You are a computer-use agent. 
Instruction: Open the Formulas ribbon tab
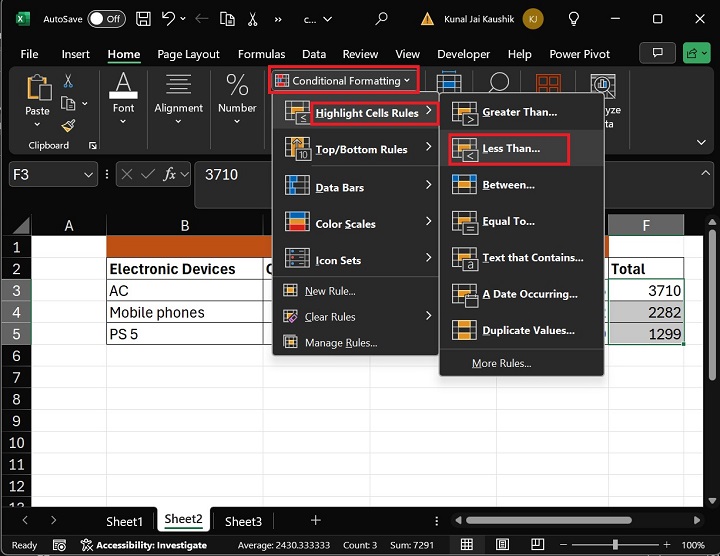point(261,54)
